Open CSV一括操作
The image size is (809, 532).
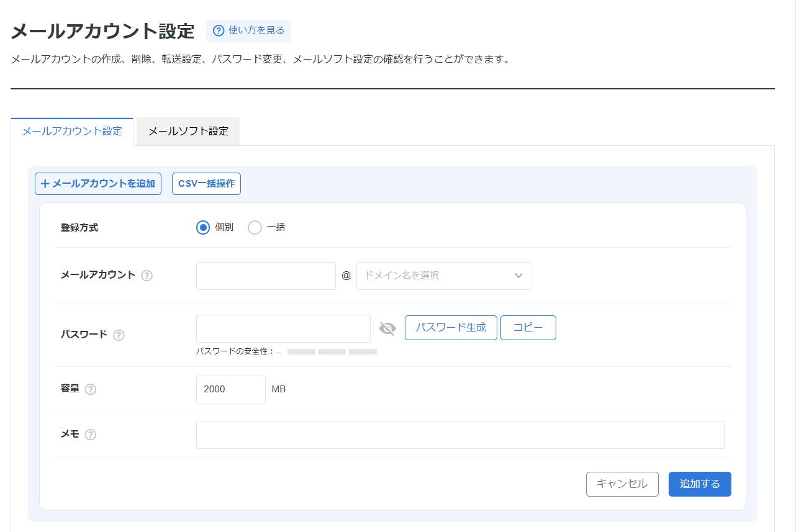206,184
